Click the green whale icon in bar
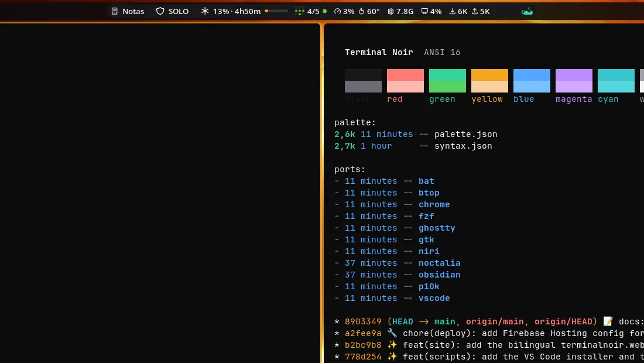Screen dimensions: 644x363 [527, 12]
